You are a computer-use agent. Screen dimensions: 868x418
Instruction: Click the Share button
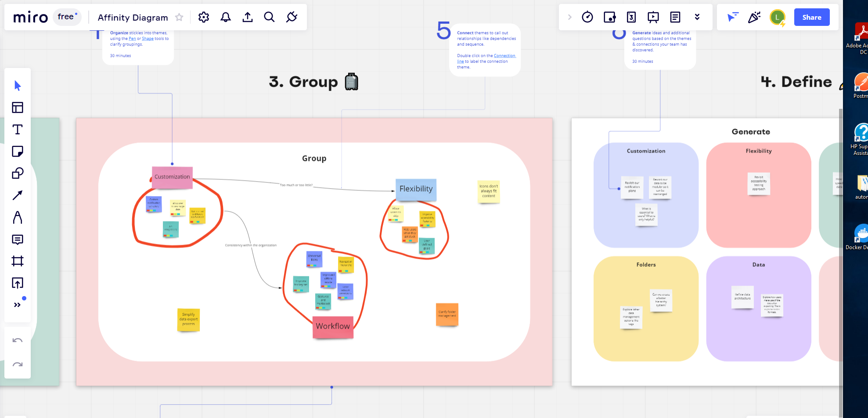812,17
